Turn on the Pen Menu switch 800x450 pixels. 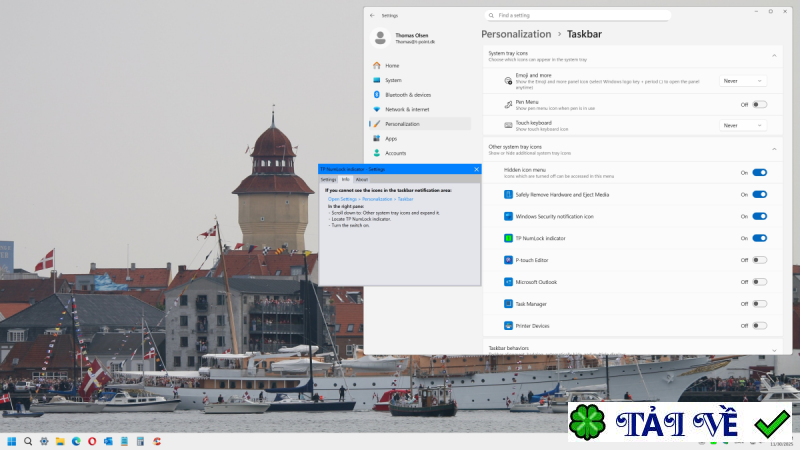point(759,105)
